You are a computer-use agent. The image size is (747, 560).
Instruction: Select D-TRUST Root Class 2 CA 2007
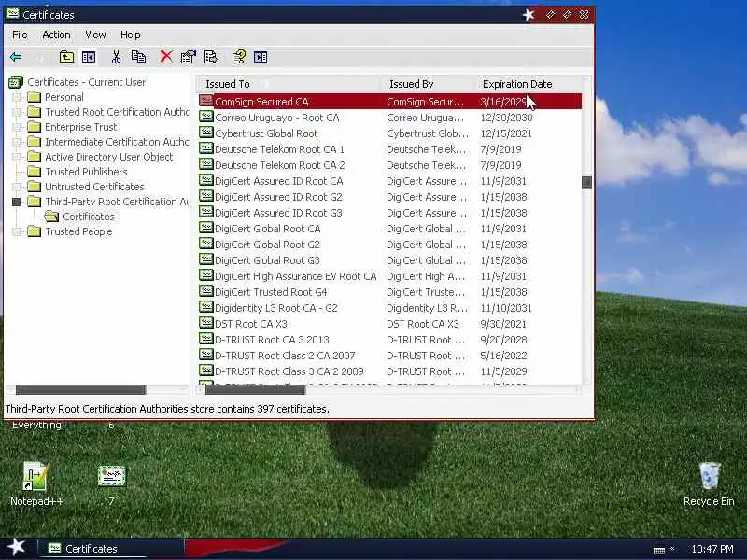click(389, 356)
